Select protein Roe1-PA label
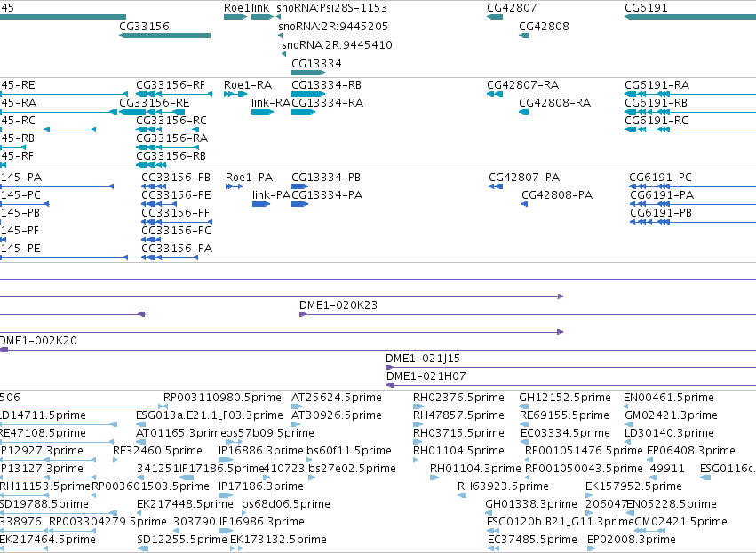This screenshot has height=553, width=756. click(249, 178)
